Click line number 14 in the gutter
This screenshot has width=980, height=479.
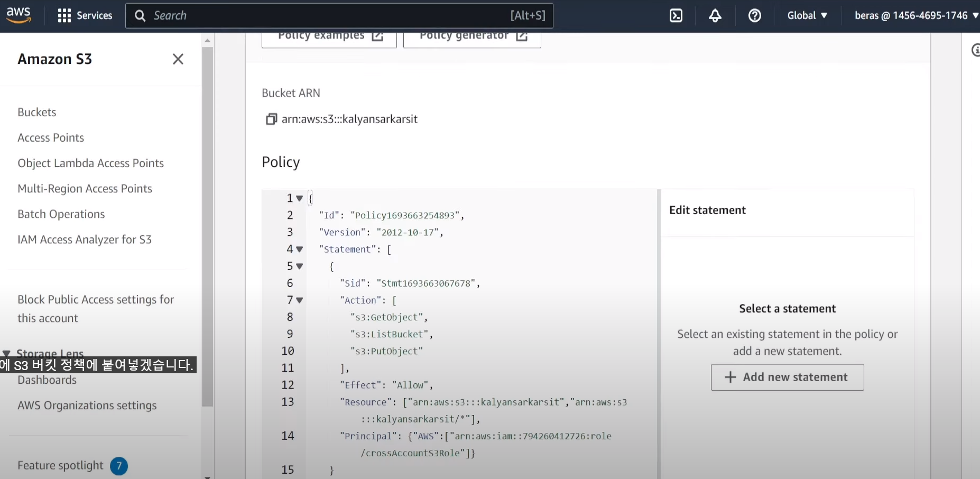(x=288, y=436)
